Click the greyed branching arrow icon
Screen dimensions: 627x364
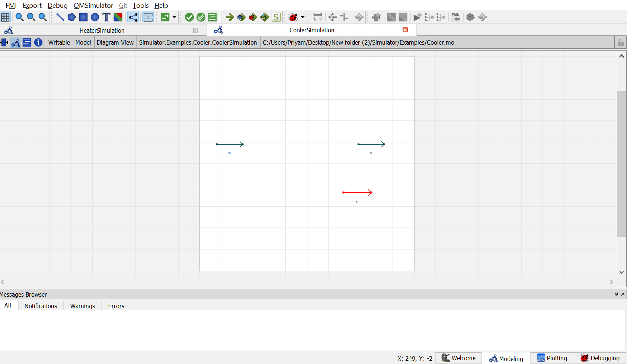(x=333, y=17)
